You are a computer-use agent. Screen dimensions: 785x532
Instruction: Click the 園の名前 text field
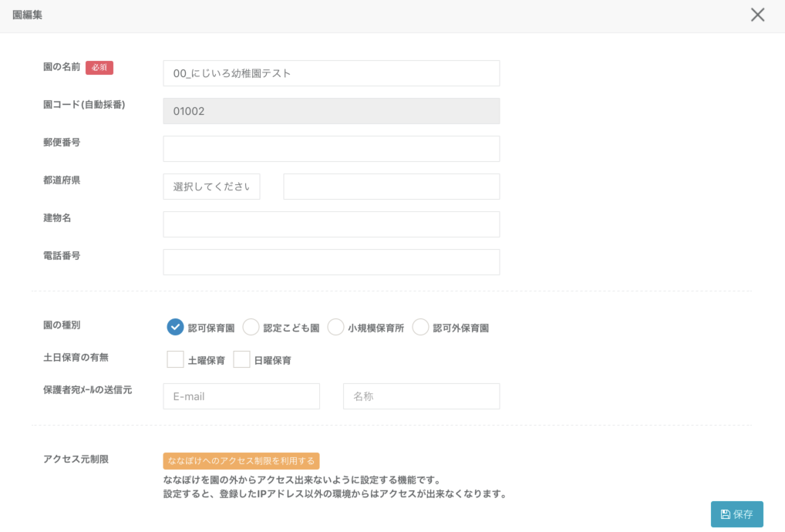[x=331, y=73]
